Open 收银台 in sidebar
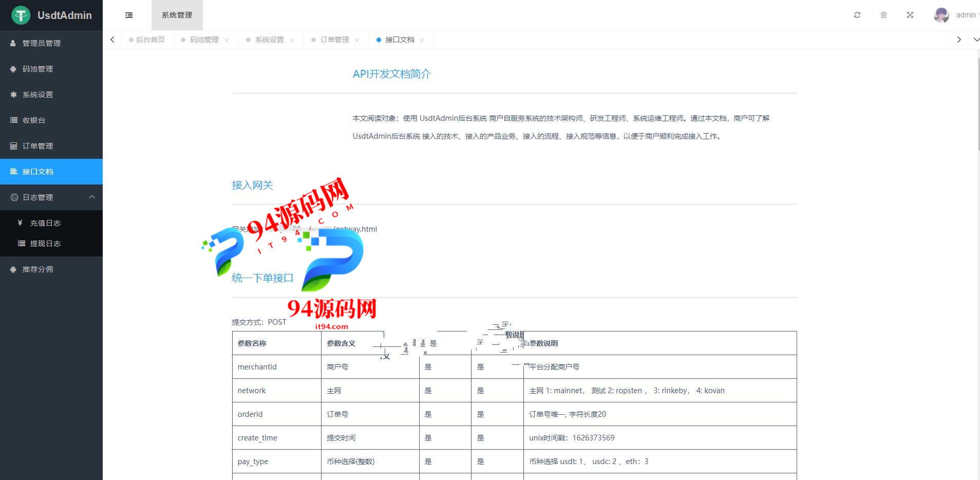The width and height of the screenshot is (980, 480). pyautogui.click(x=51, y=120)
